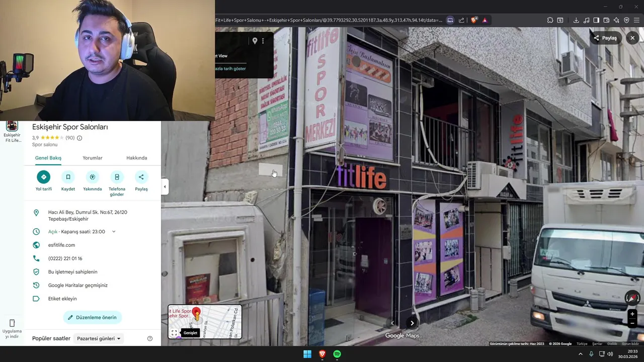Screen dimensions: 644x362
Task: Click the 'tarih göster' link
Action: 230,68
